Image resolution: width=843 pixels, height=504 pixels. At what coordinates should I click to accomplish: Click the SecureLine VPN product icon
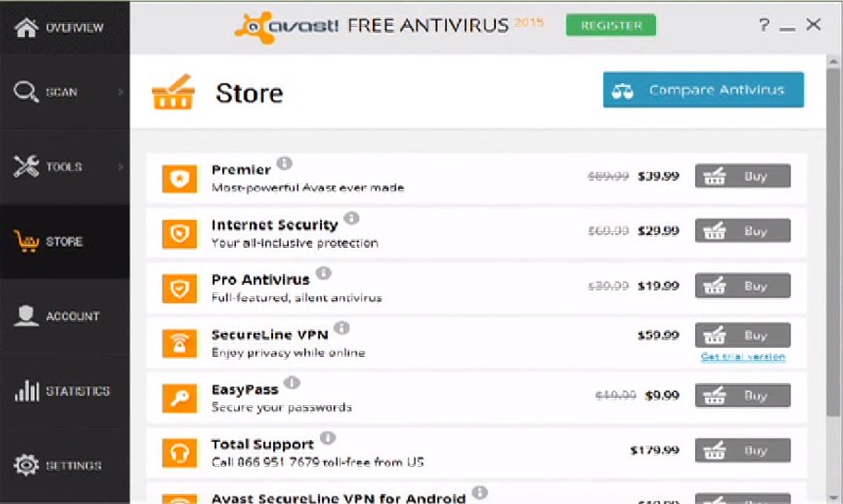[x=180, y=343]
